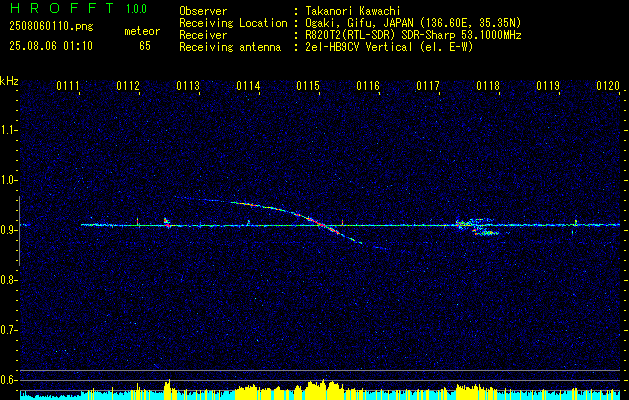This screenshot has height=400, width=629.
Task: Click time marker 0116
Action: (368, 86)
